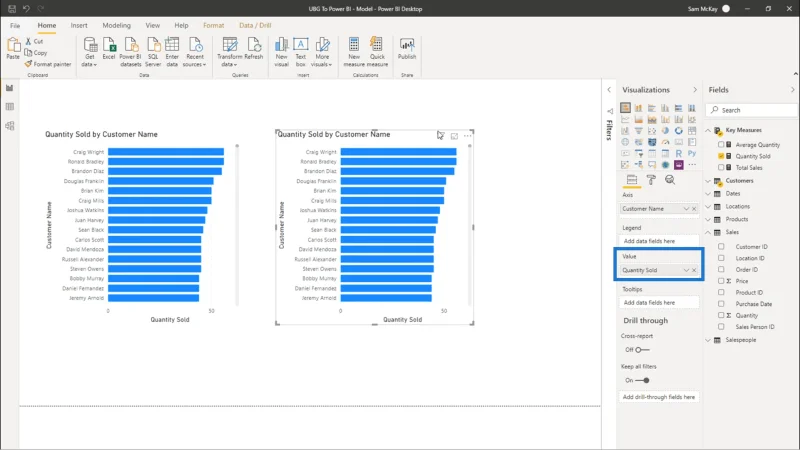Expand the Products table
The height and width of the screenshot is (450, 800).
coord(708,219)
